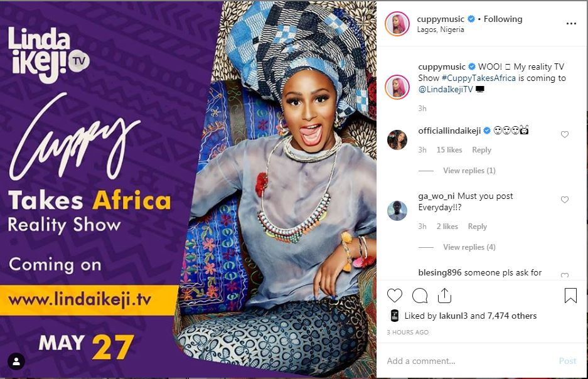Open the three-dot more options menu
Image resolution: width=588 pixels, height=379 pixels.
pyautogui.click(x=571, y=24)
